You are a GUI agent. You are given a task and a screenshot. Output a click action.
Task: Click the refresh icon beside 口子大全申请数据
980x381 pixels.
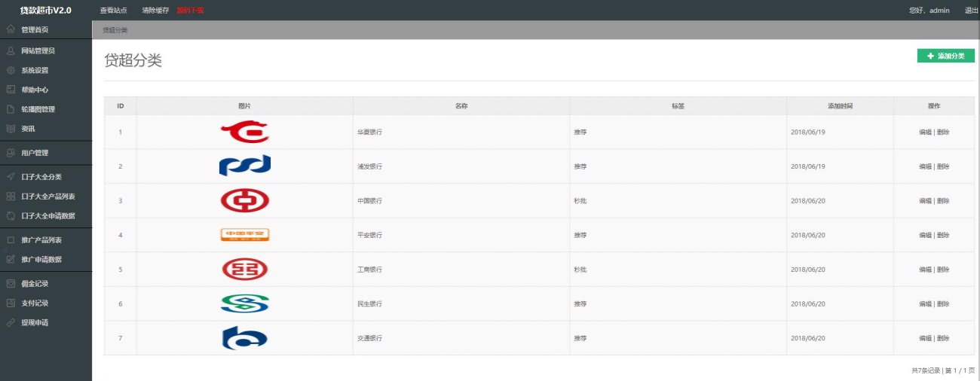[x=11, y=216]
